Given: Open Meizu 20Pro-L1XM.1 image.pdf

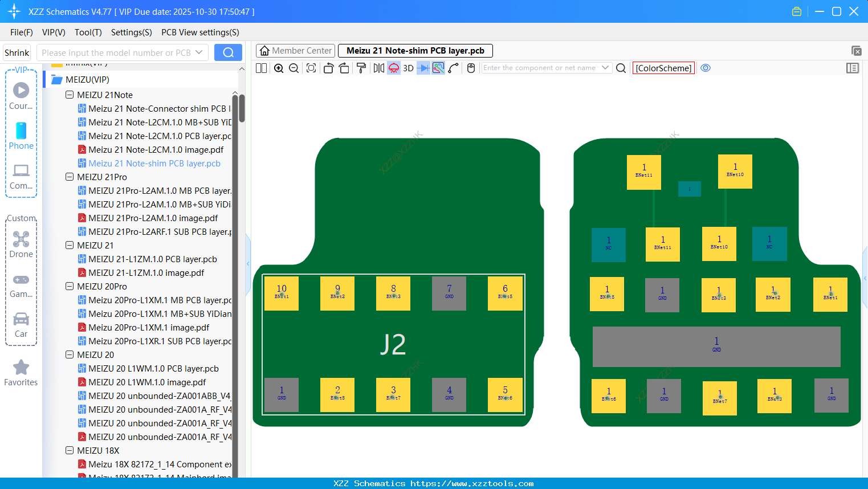Looking at the screenshot, I should click(143, 328).
